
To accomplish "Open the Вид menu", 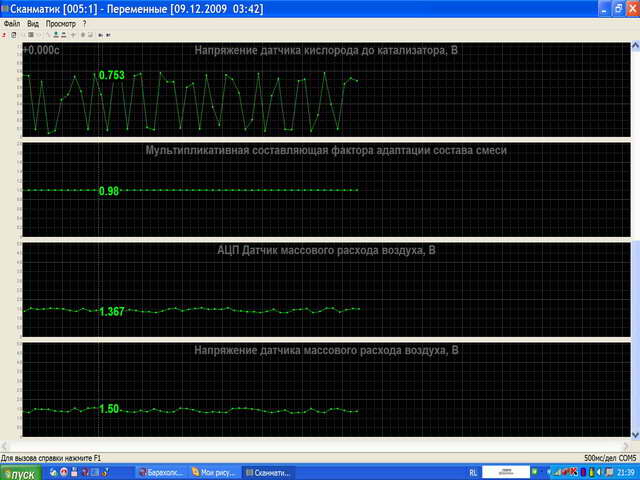I will pos(34,23).
